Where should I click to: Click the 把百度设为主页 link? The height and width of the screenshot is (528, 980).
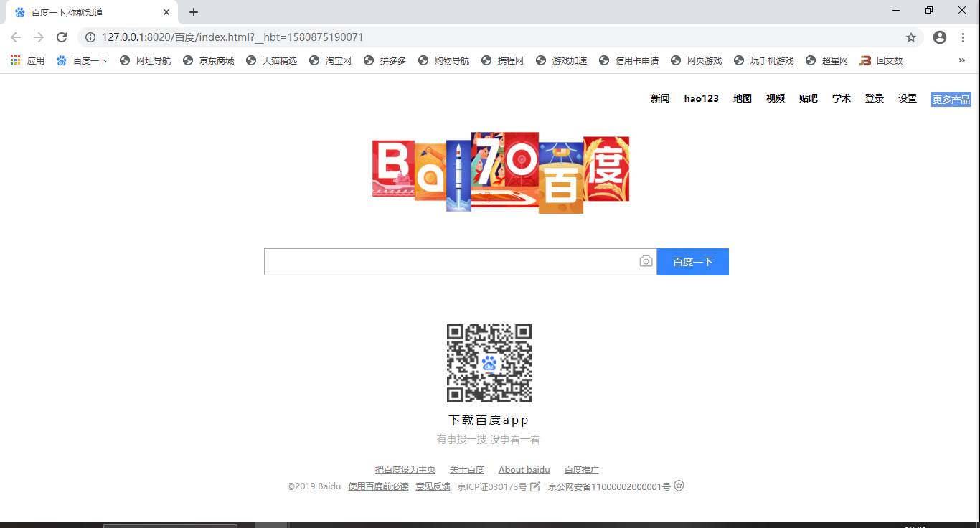tap(405, 470)
